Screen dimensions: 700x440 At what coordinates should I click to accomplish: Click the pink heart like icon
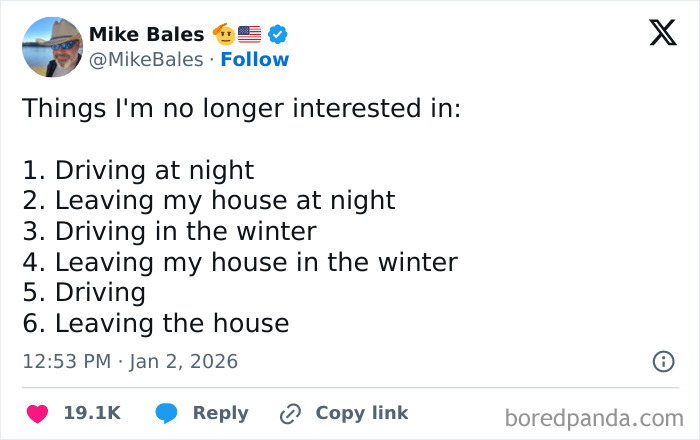pos(36,413)
